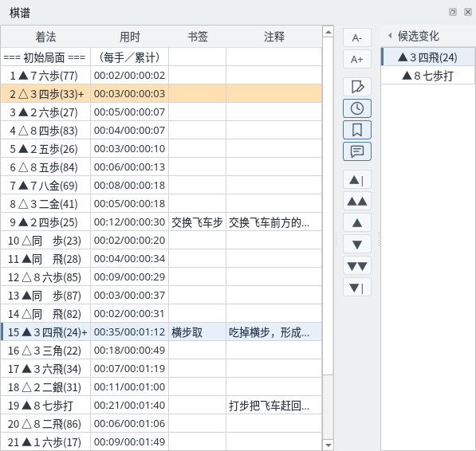Click time cell 00:18/00:00:49

coord(130,351)
